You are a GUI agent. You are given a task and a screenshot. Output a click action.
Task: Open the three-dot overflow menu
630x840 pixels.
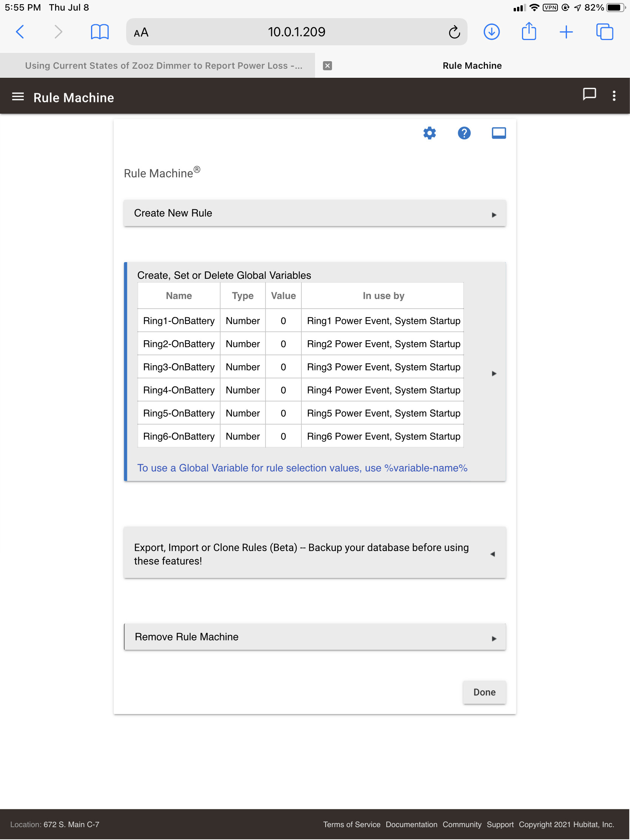[614, 96]
